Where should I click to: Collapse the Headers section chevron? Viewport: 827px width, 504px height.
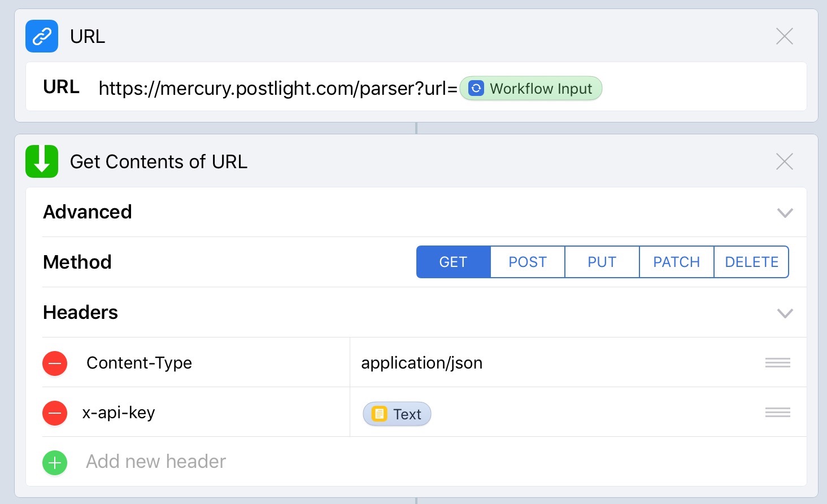[785, 313]
